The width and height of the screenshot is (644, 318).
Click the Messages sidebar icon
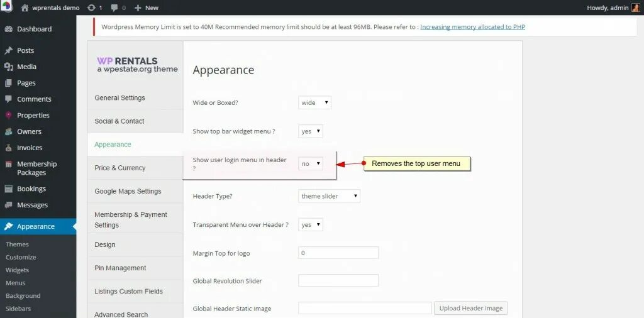pyautogui.click(x=8, y=205)
